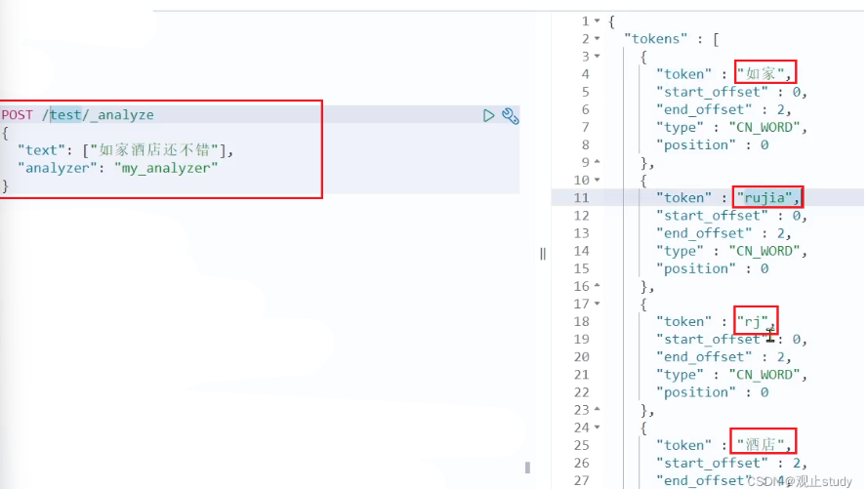Image resolution: width=868 pixels, height=489 pixels.
Task: Click "position" on response line 22
Action: pyautogui.click(x=696, y=392)
